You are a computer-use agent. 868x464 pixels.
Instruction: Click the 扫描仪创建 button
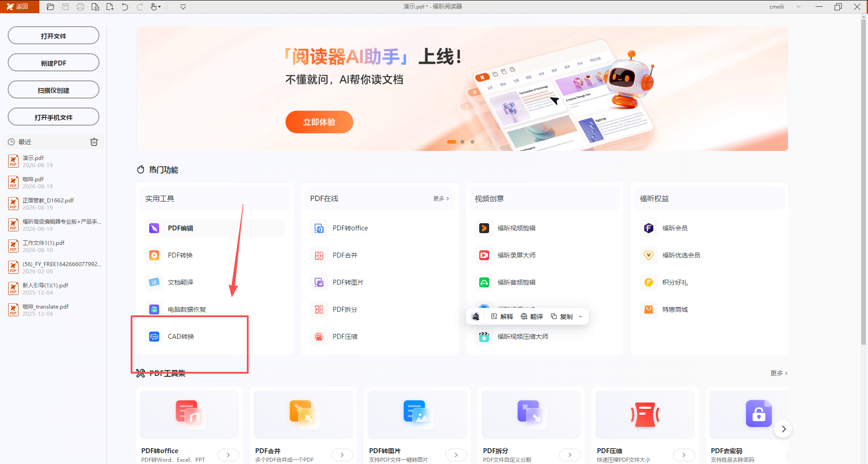53,90
